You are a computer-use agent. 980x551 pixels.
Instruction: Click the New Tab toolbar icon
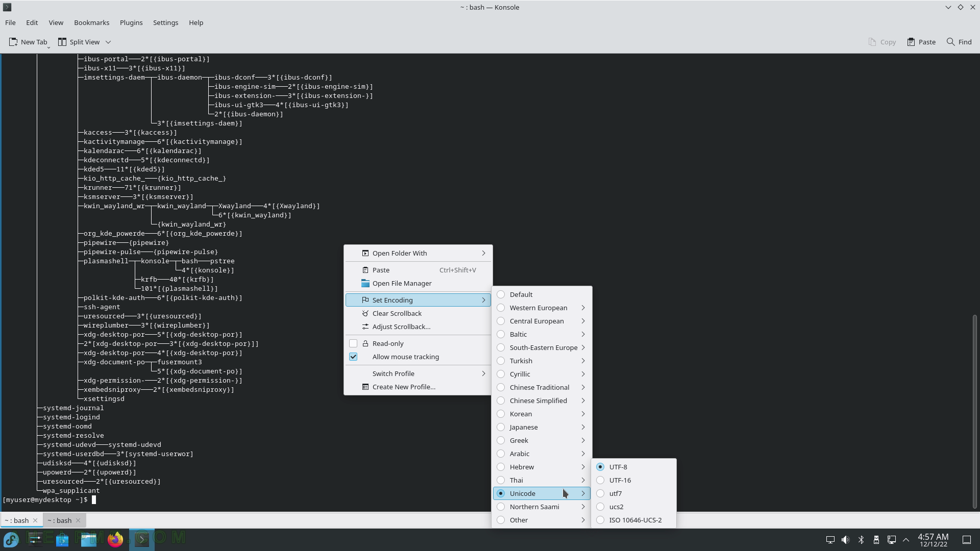[14, 42]
